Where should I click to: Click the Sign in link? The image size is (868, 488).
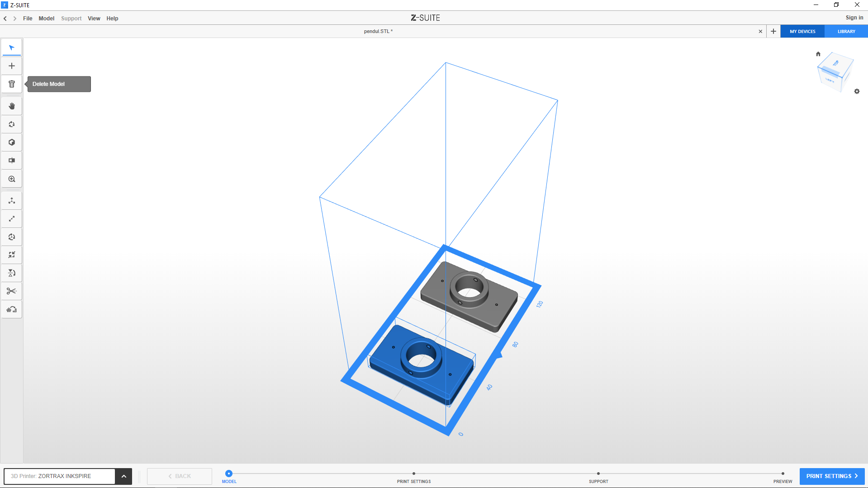coord(854,18)
